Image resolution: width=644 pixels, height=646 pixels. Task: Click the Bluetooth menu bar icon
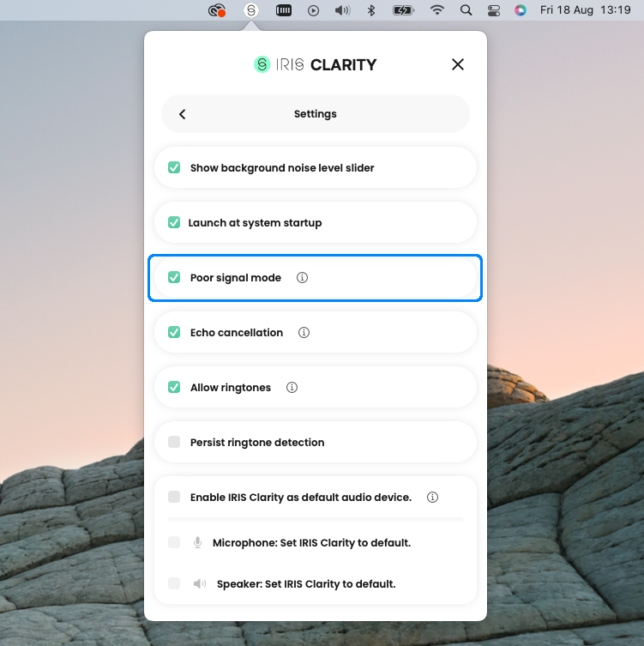pyautogui.click(x=371, y=10)
